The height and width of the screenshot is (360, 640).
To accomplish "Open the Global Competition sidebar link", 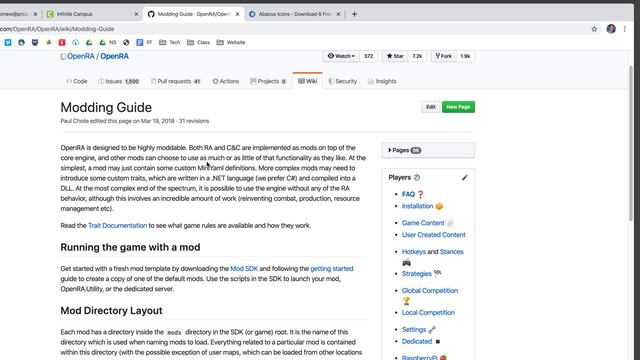I will [430, 291].
